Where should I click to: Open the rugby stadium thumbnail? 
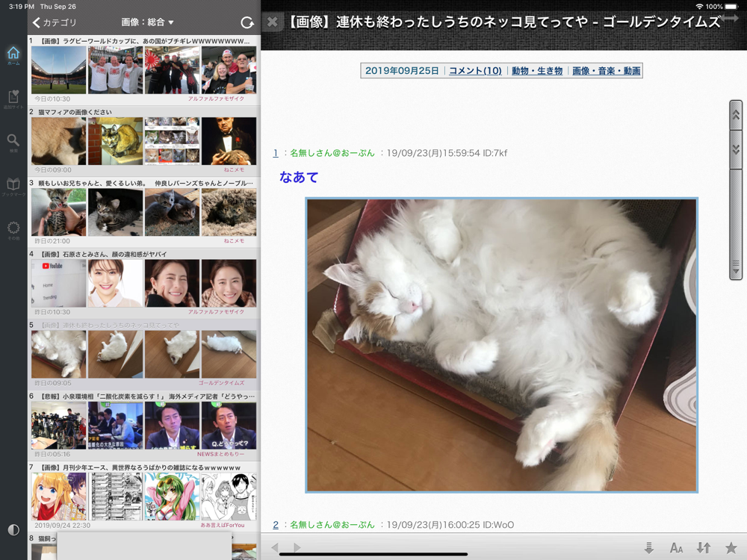[x=58, y=70]
